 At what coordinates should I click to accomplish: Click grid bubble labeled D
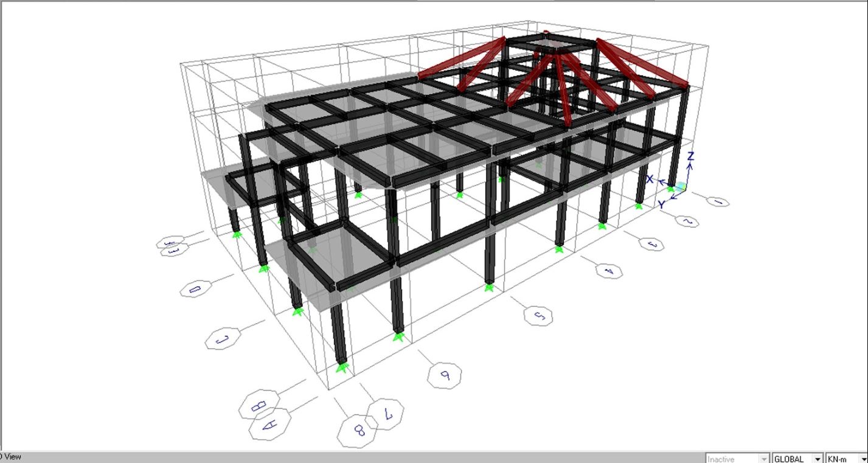pos(196,288)
